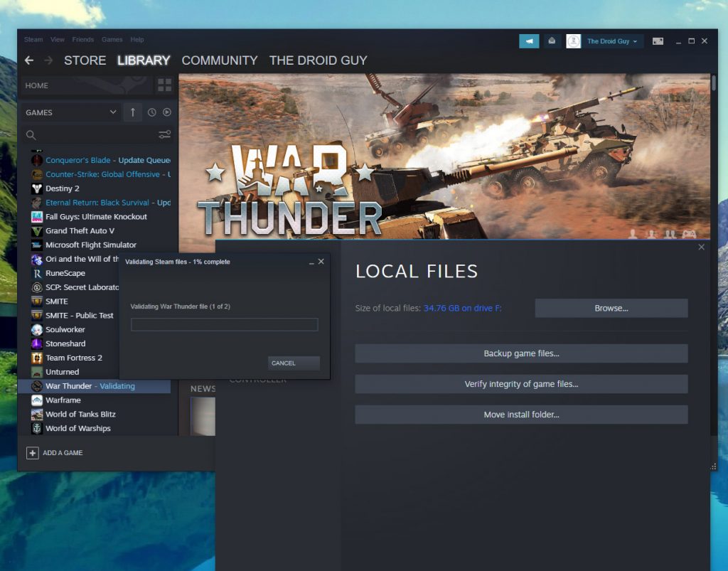Viewport: 728px width, 571px height.
Task: Select the World of Warships icon
Action: [37, 429]
